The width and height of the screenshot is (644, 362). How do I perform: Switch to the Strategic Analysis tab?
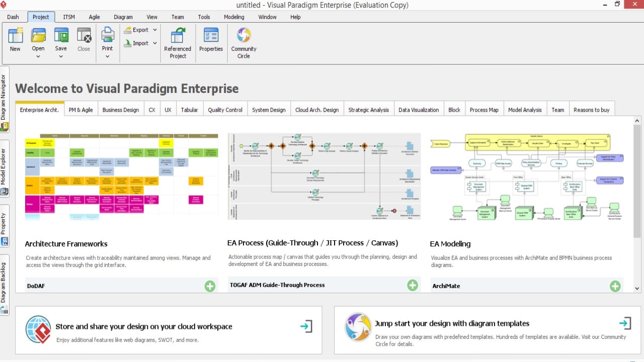click(368, 109)
